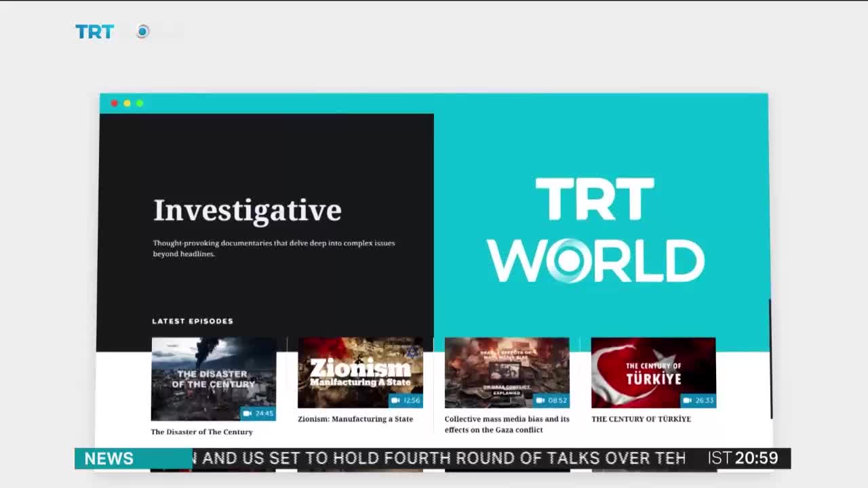868x488 pixels.
Task: Click 'THE CENTURY OF TÜRKİYE' title link
Action: (x=641, y=419)
